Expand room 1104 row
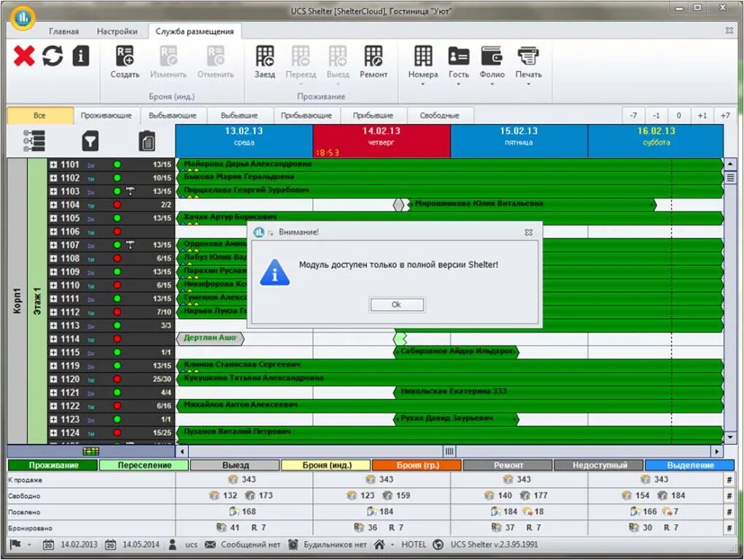This screenshot has height=560, width=744. point(54,205)
